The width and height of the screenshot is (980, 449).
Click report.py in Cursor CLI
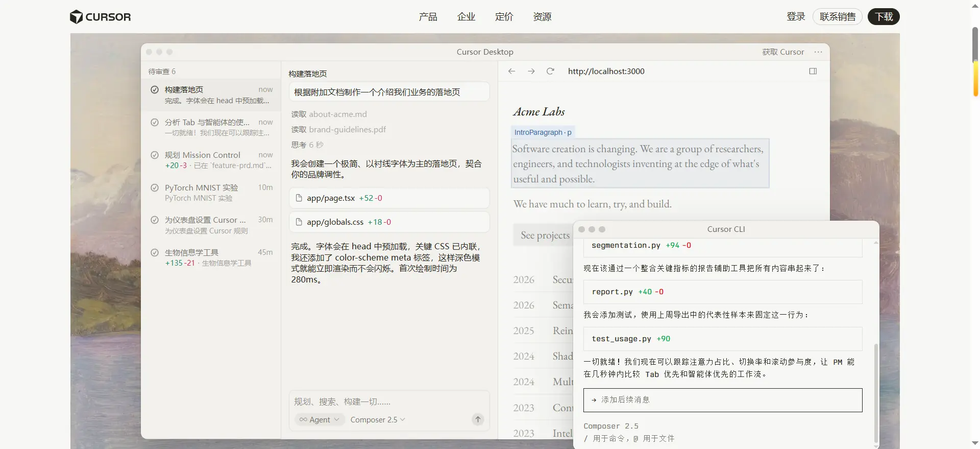coord(612,292)
